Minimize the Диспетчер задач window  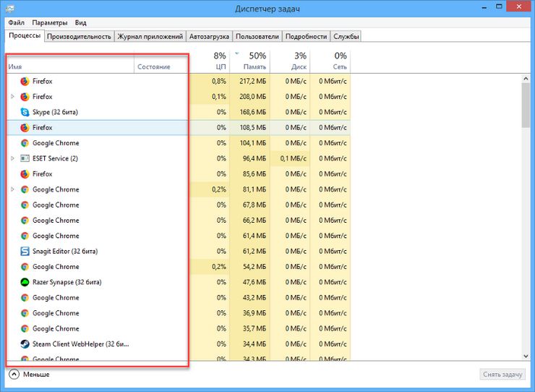[x=484, y=7]
